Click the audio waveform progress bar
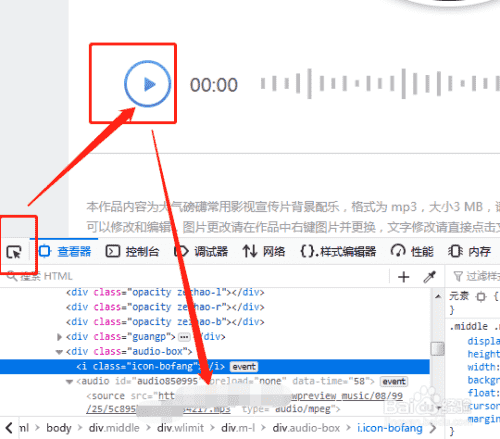Viewport: 500px width, 439px height. [x=380, y=84]
